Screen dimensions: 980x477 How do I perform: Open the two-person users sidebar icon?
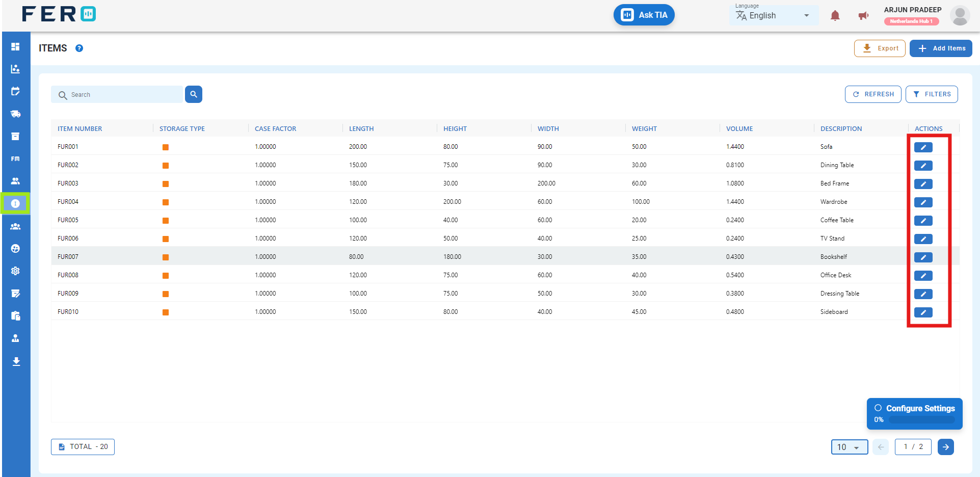15,181
